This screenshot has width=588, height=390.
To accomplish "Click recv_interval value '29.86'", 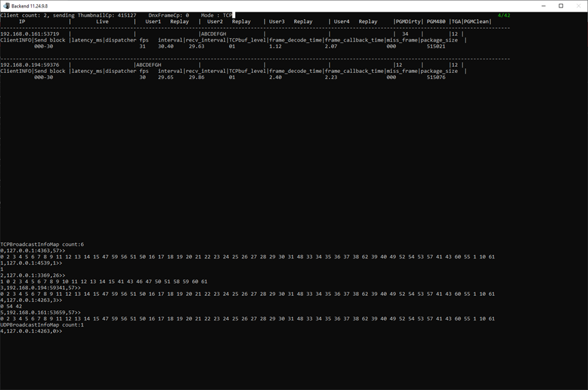I will pyautogui.click(x=196, y=77).
